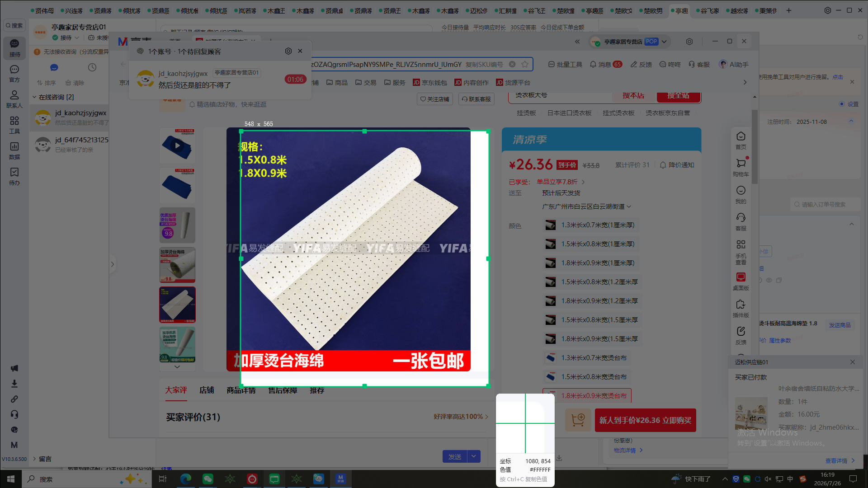Click the 发送 send button
This screenshot has height=488, width=868.
click(455, 456)
